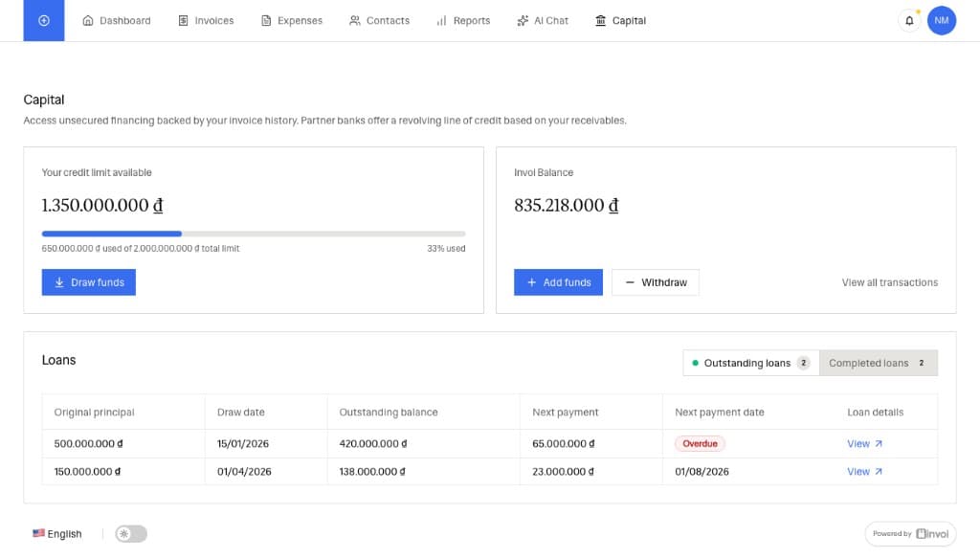
Task: Click the Add funds button
Action: click(558, 282)
